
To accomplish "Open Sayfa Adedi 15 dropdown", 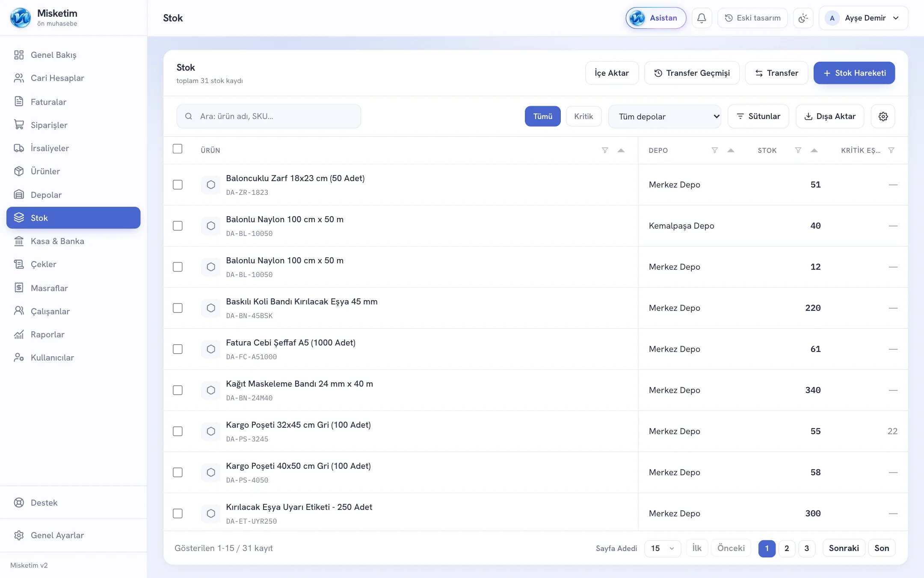I will 662,548.
